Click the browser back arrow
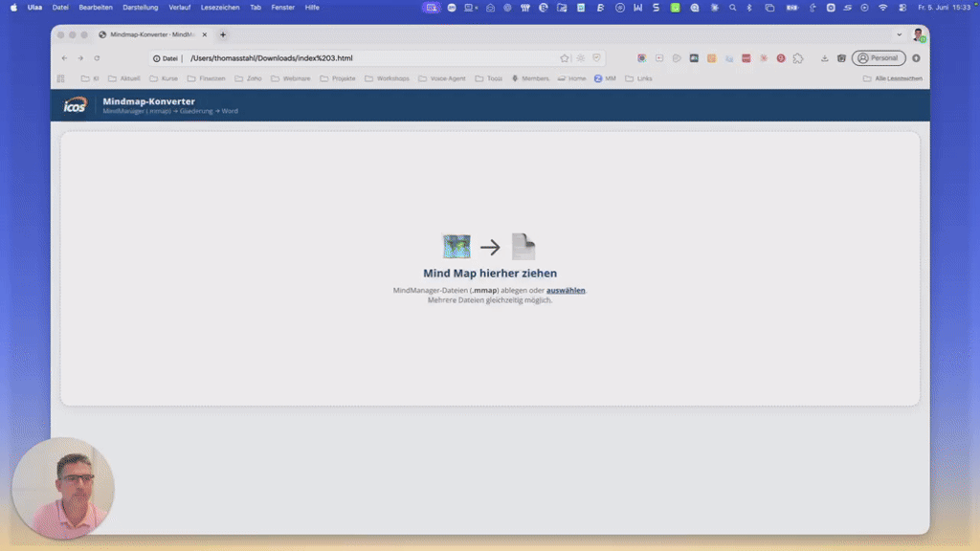 click(64, 58)
